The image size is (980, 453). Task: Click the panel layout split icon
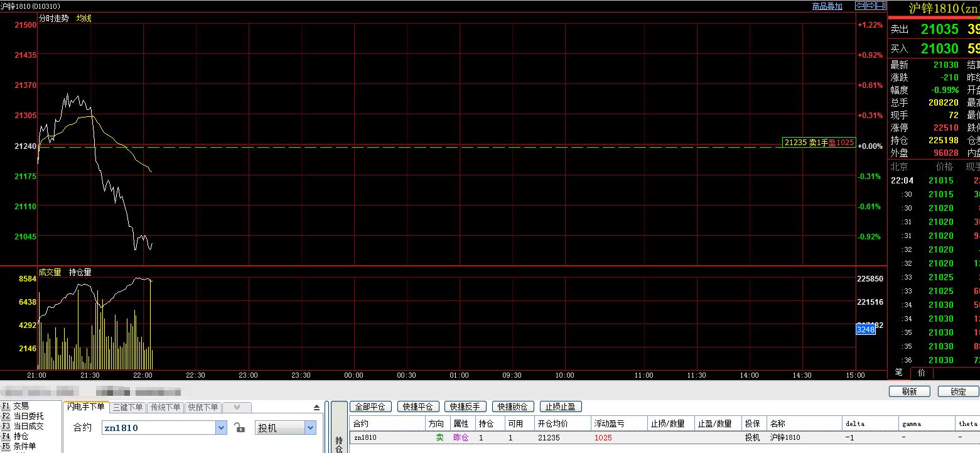click(881, 6)
